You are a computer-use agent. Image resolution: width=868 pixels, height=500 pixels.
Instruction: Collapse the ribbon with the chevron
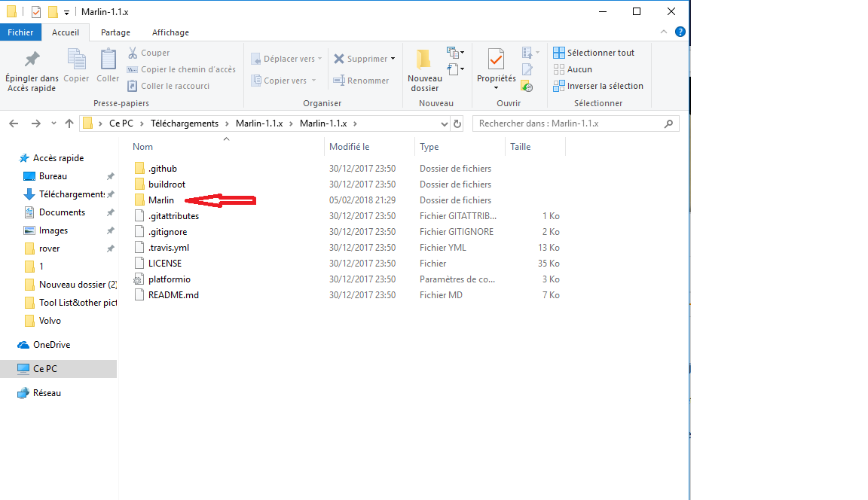point(664,32)
